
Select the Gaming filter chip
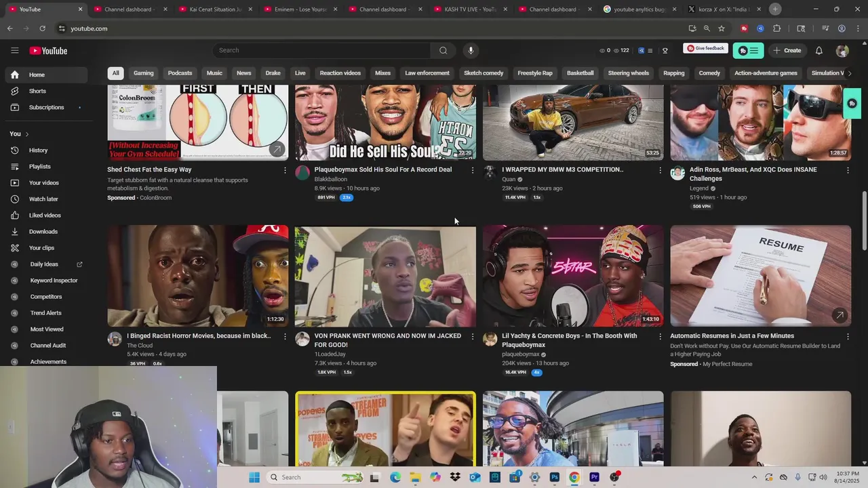click(x=144, y=73)
